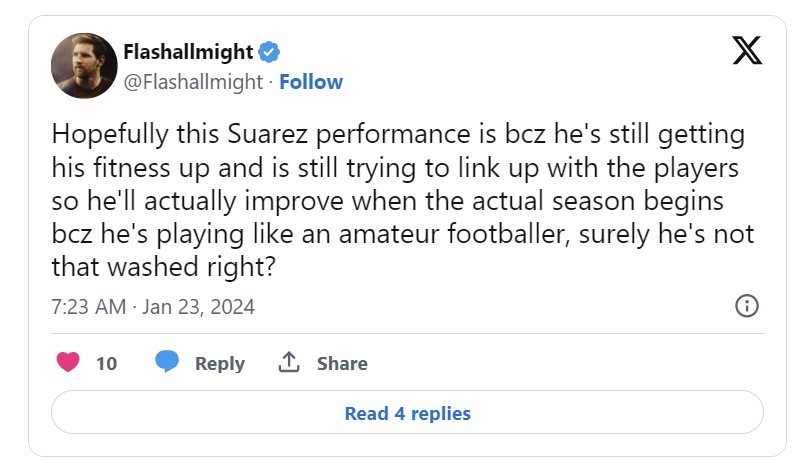This screenshot has height=463, width=808.
Task: Like the tweet with the heart icon
Action: coord(68,362)
